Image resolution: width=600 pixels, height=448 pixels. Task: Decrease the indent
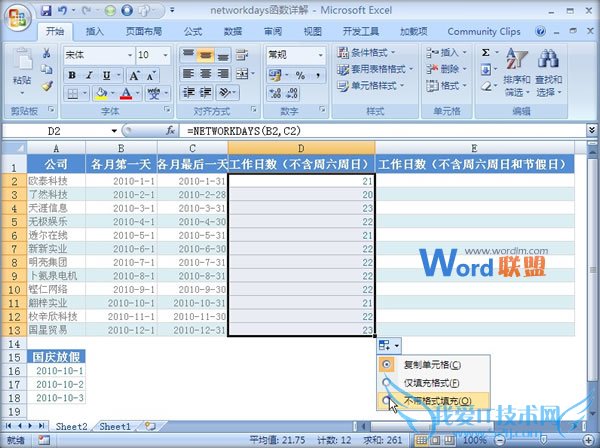coord(188,92)
